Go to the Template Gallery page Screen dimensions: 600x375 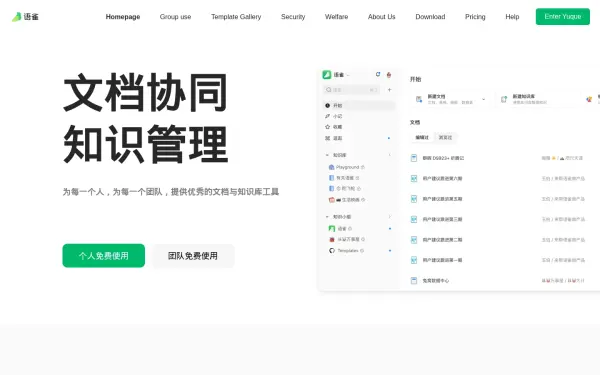click(236, 17)
